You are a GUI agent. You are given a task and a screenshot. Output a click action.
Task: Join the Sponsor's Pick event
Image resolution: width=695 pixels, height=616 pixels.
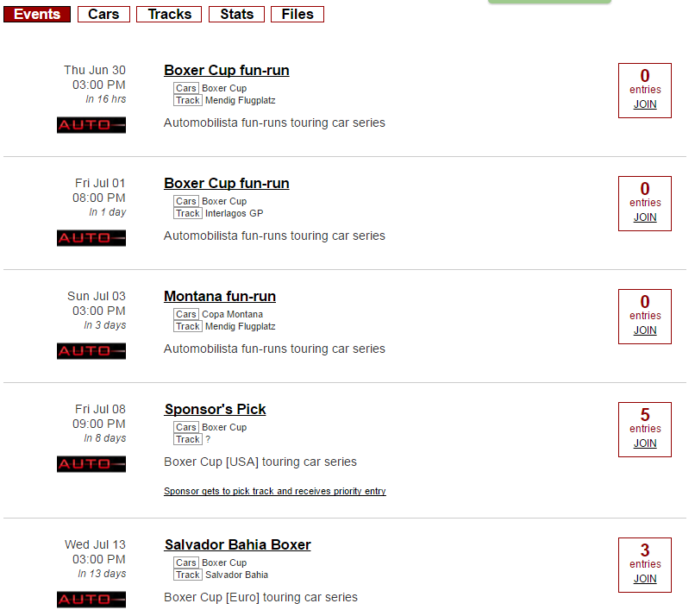(x=645, y=443)
